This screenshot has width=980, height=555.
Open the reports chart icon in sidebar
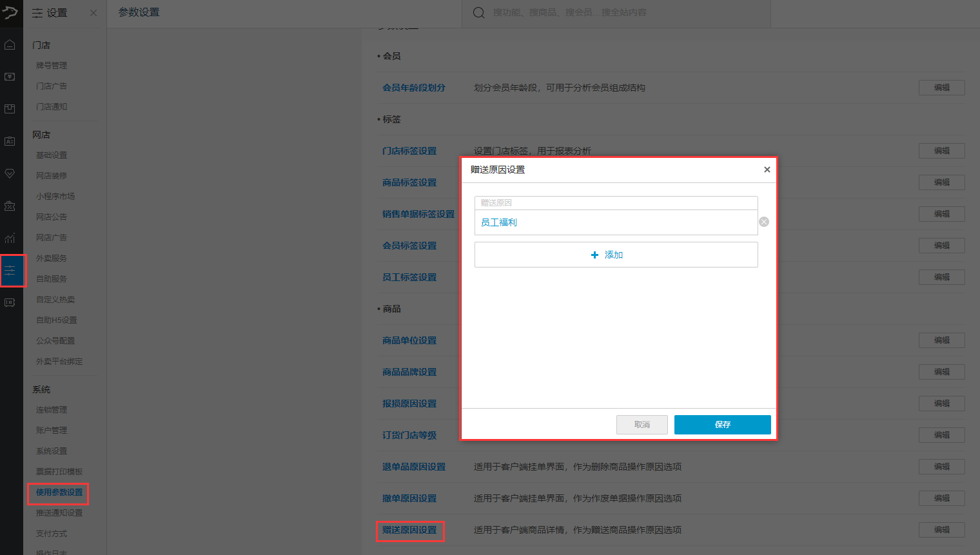(x=10, y=239)
